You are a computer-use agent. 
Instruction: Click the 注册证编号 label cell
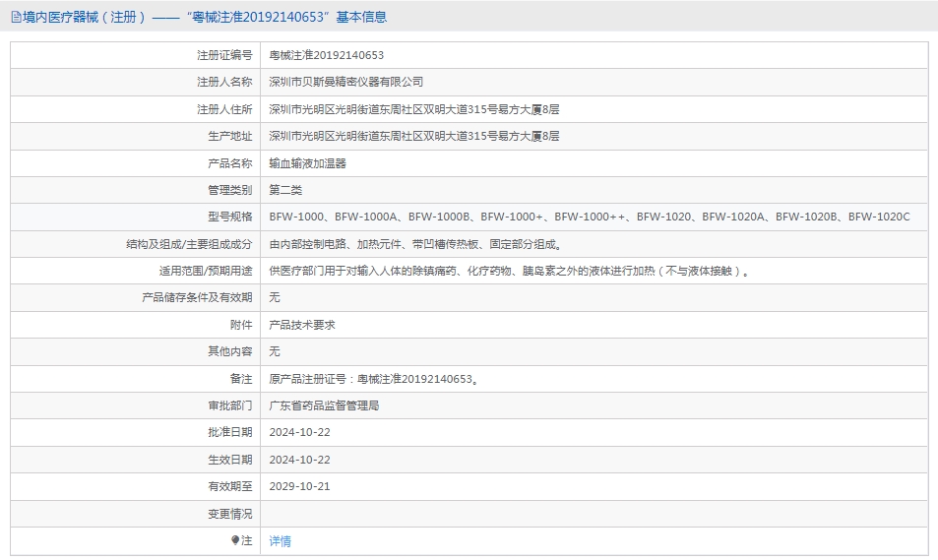coord(136,55)
